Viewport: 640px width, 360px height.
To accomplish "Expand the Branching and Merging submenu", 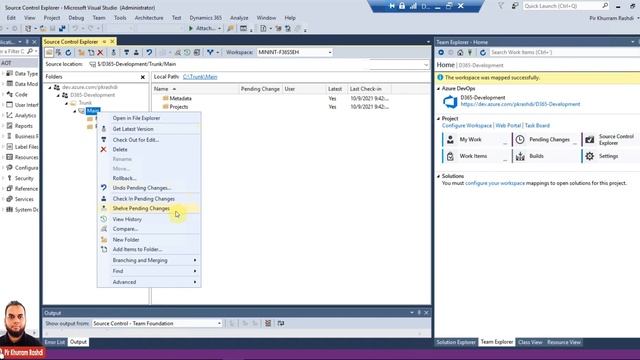I will pos(149,260).
